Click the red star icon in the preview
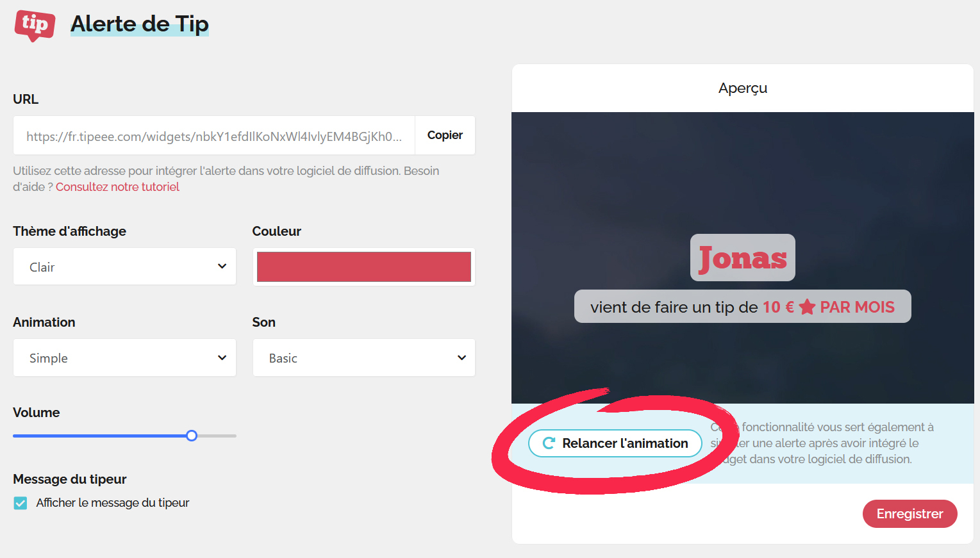Viewport: 980px width, 558px height. pyautogui.click(x=807, y=308)
